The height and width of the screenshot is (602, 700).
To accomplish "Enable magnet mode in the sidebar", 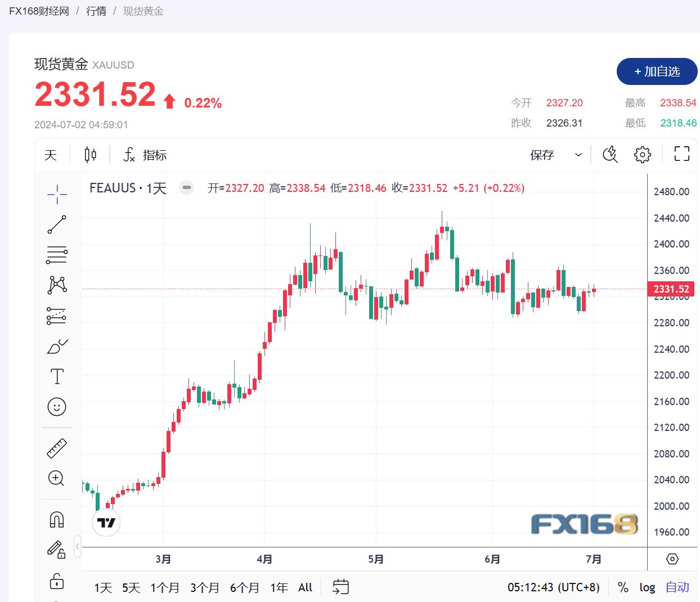I will (x=56, y=519).
